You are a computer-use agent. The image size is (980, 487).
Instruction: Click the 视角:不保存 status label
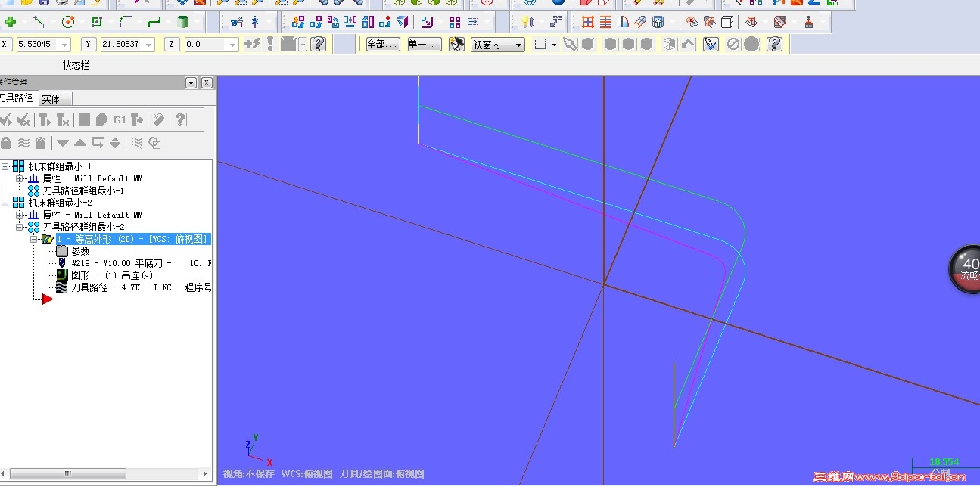pos(248,474)
